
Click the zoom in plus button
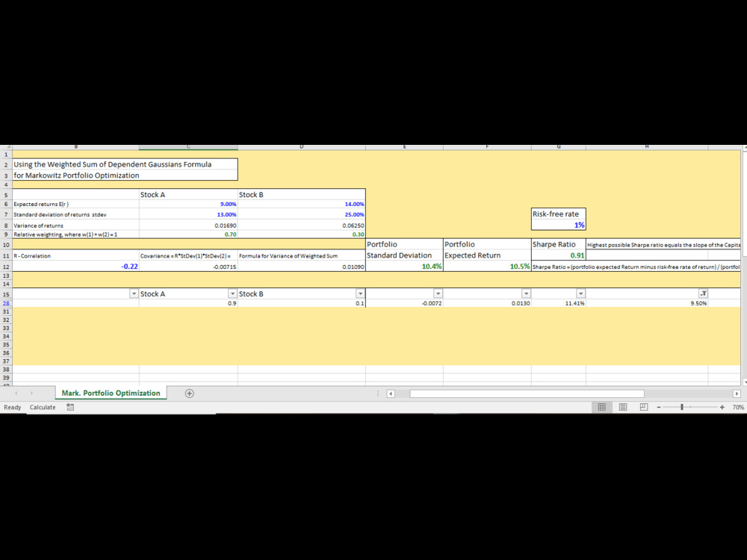click(722, 407)
